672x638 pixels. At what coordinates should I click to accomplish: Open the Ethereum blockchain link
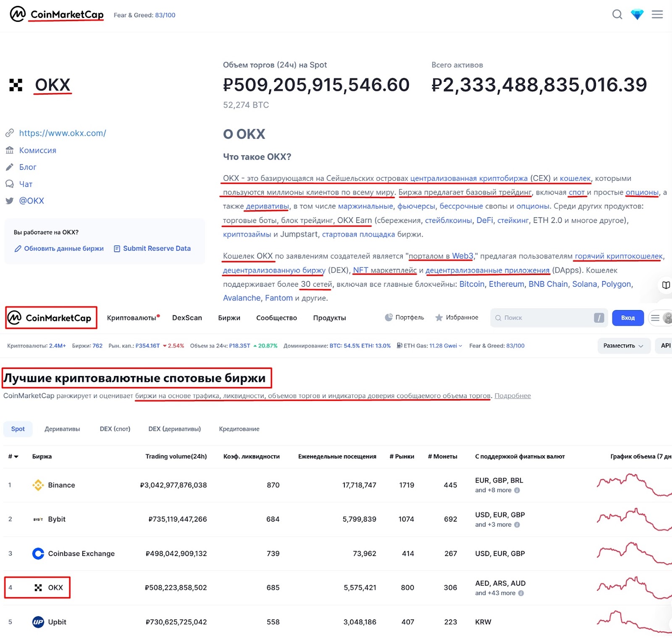tap(507, 284)
